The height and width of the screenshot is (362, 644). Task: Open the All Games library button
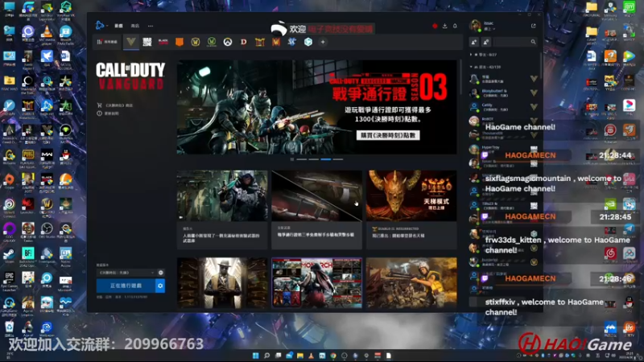point(107,42)
